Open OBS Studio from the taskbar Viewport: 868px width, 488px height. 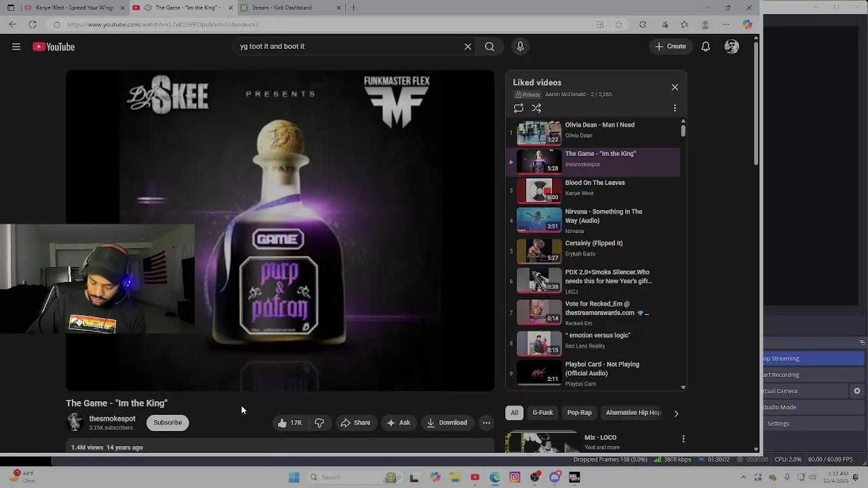[x=535, y=477]
